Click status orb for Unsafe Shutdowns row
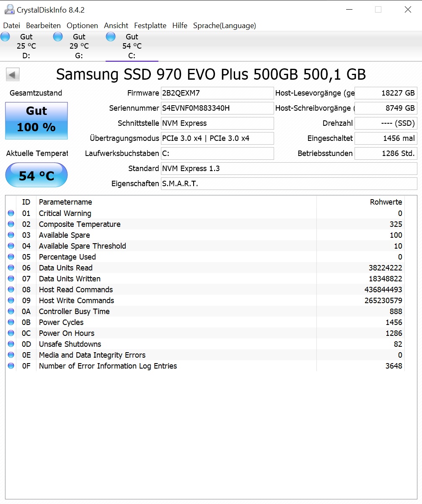Viewport: 422px width, 504px height. pos(11,344)
